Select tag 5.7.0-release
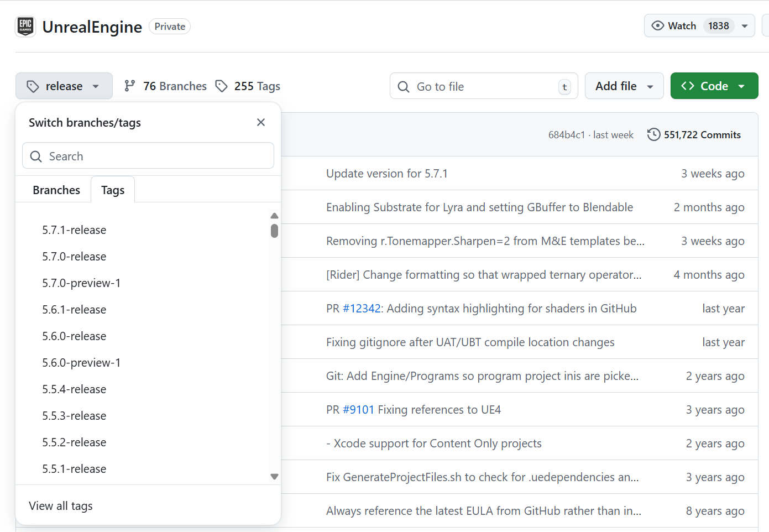Image resolution: width=769 pixels, height=532 pixels. [x=74, y=257]
